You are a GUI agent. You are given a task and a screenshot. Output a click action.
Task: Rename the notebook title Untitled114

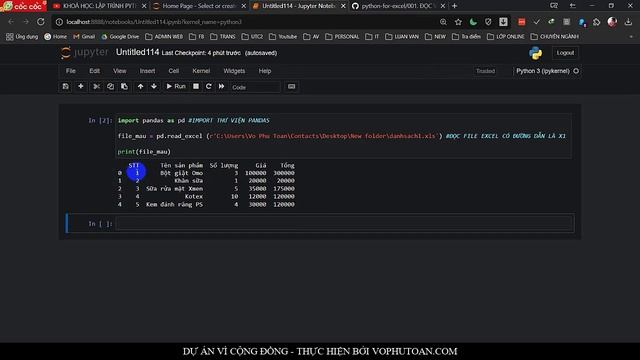137,52
